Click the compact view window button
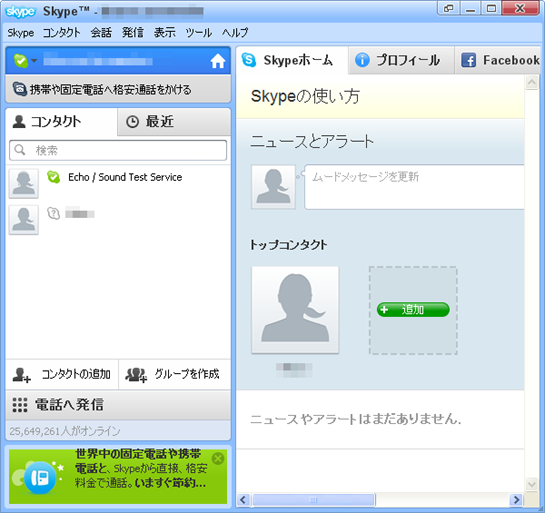545x513 pixels. (449, 8)
